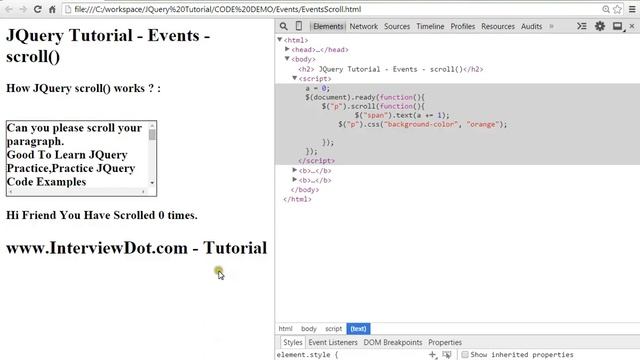Select the Properties sidebar tab
The width and height of the screenshot is (640, 360).
444,342
